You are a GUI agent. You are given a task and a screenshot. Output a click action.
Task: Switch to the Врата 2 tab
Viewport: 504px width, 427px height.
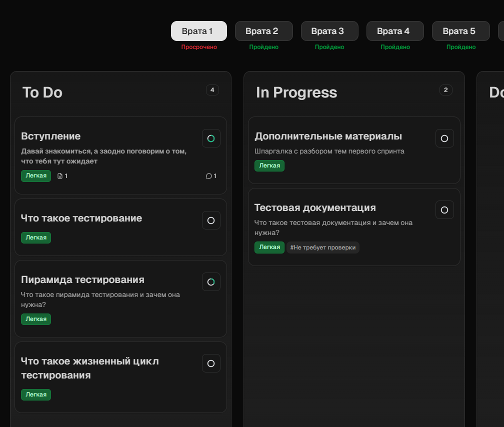(263, 31)
